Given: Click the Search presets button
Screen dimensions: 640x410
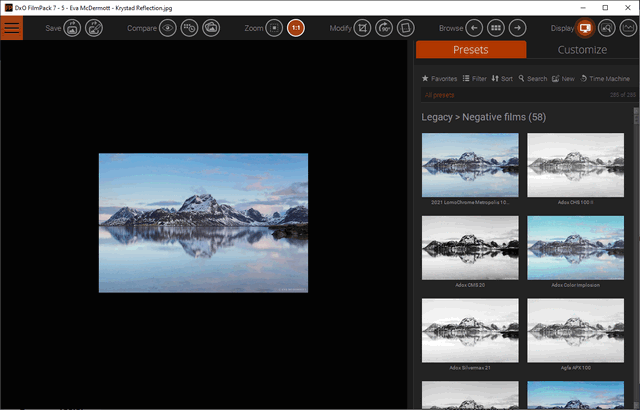Looking at the screenshot, I should coord(532,78).
